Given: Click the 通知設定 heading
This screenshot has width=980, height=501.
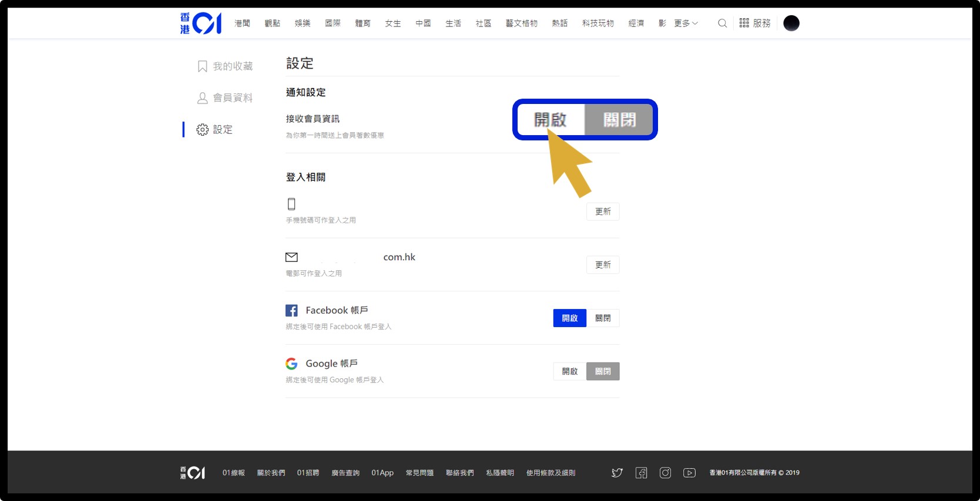Looking at the screenshot, I should coord(306,92).
